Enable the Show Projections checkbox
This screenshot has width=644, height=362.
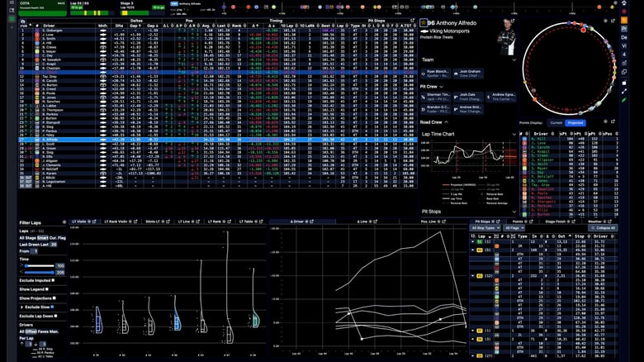[x=54, y=298]
